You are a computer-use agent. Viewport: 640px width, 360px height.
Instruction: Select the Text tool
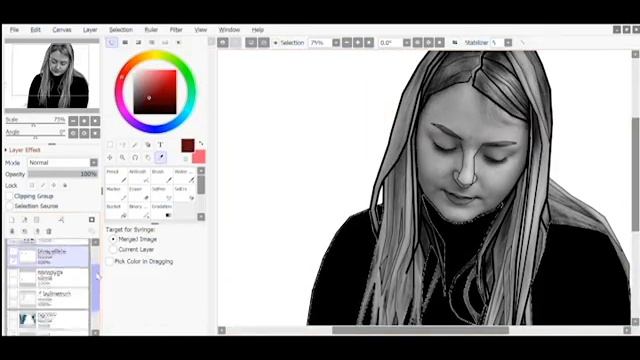tap(160, 144)
